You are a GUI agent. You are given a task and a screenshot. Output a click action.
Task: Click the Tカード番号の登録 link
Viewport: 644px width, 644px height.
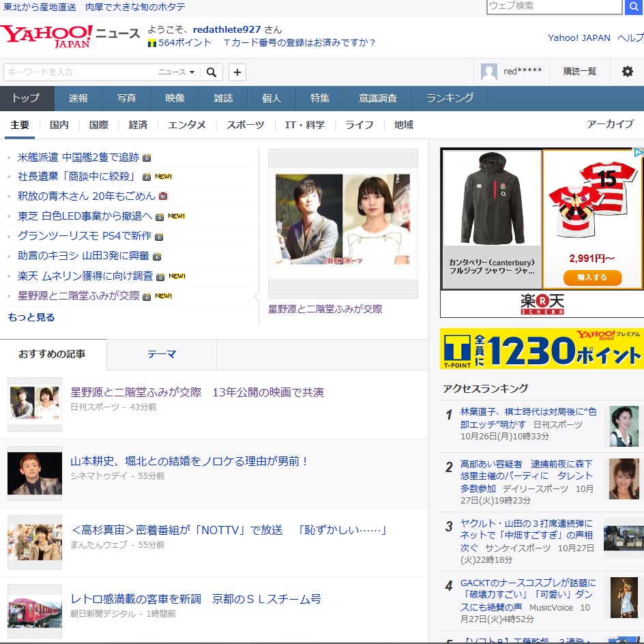pos(299,43)
